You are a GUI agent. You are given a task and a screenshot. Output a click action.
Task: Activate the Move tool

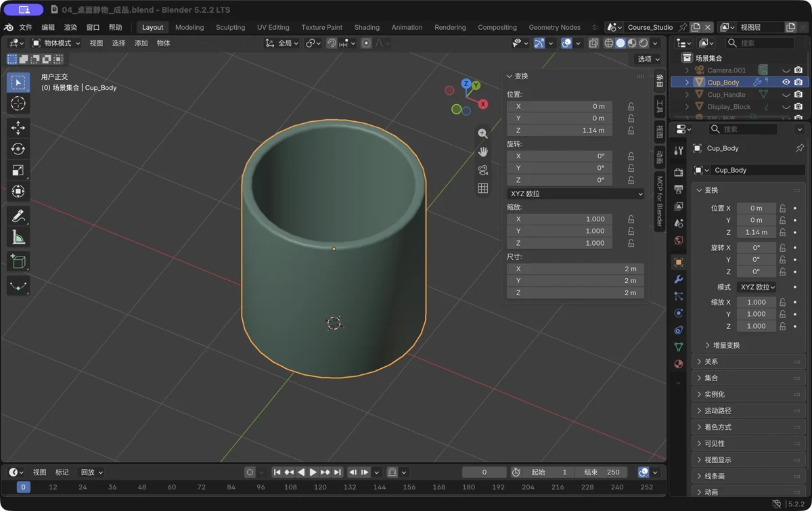(18, 128)
